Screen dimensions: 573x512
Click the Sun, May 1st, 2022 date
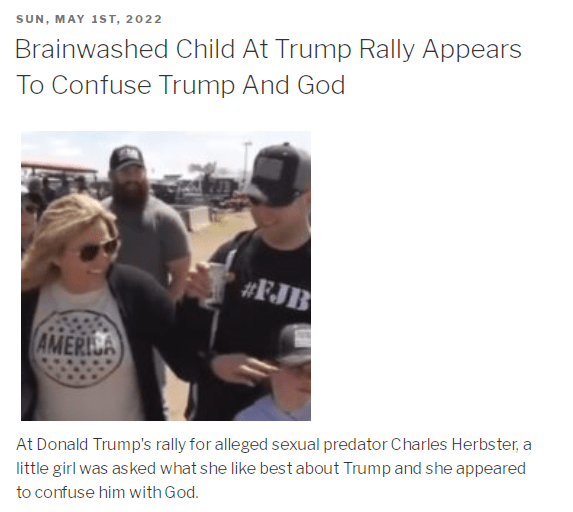tap(89, 19)
